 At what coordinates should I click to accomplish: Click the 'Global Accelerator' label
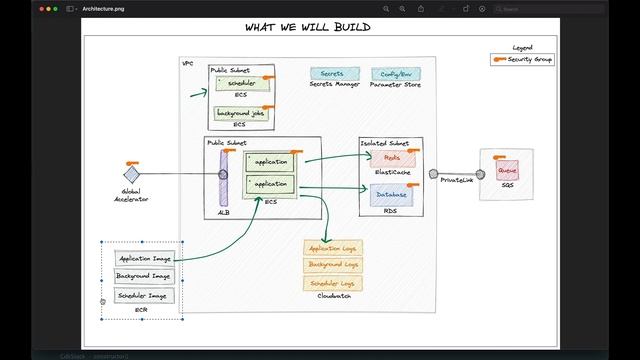131,195
